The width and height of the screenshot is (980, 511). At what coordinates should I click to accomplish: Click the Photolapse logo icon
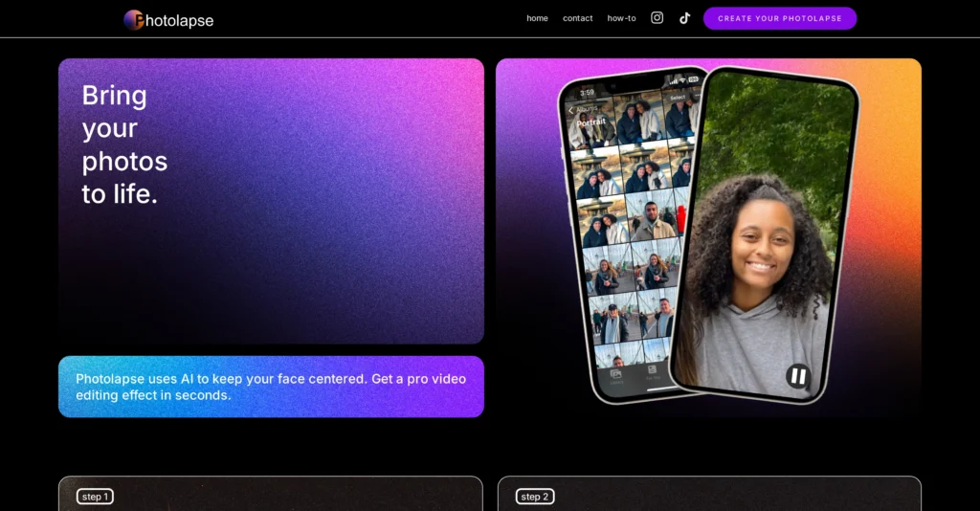click(134, 20)
